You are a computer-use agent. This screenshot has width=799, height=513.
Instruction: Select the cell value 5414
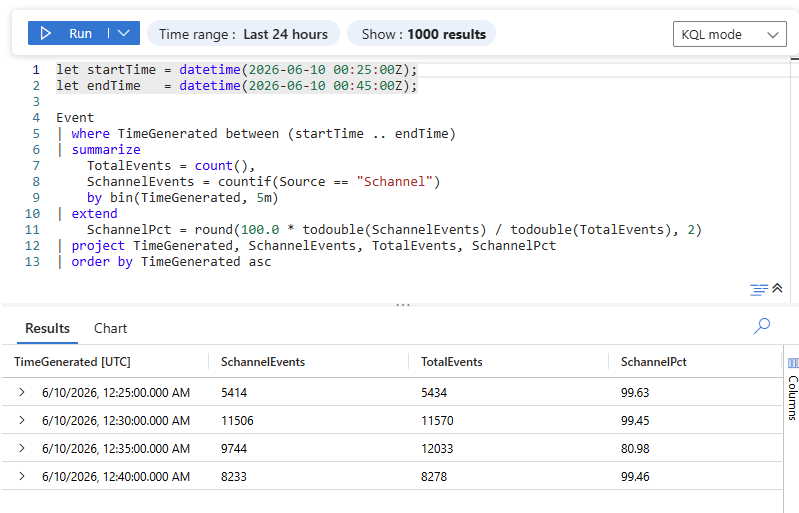point(234,393)
